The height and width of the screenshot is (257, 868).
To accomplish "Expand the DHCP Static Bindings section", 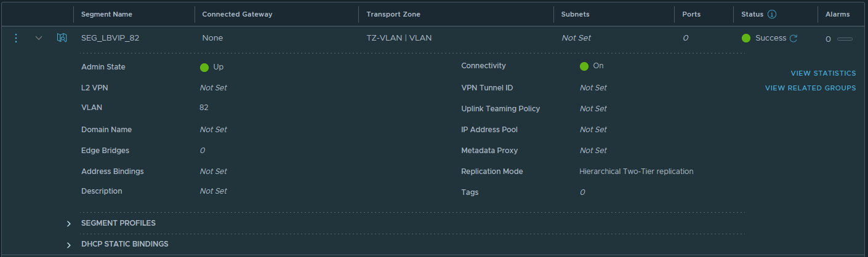I will (x=70, y=244).
